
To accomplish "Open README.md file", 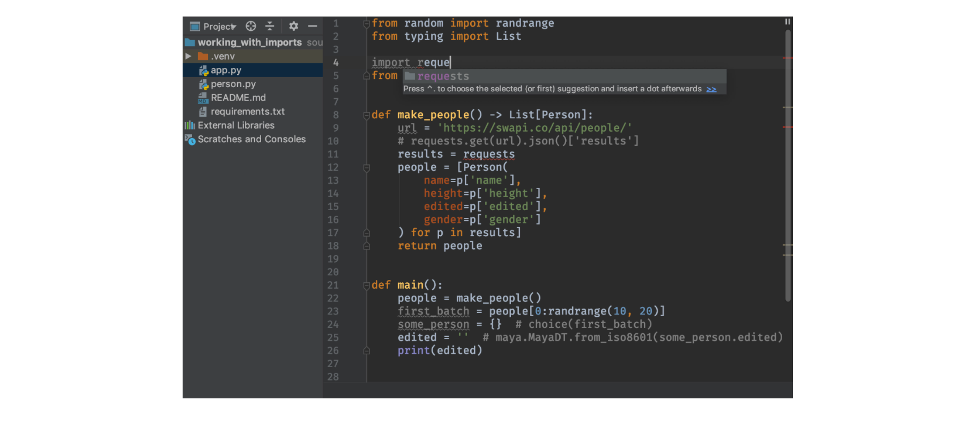I will [253, 98].
